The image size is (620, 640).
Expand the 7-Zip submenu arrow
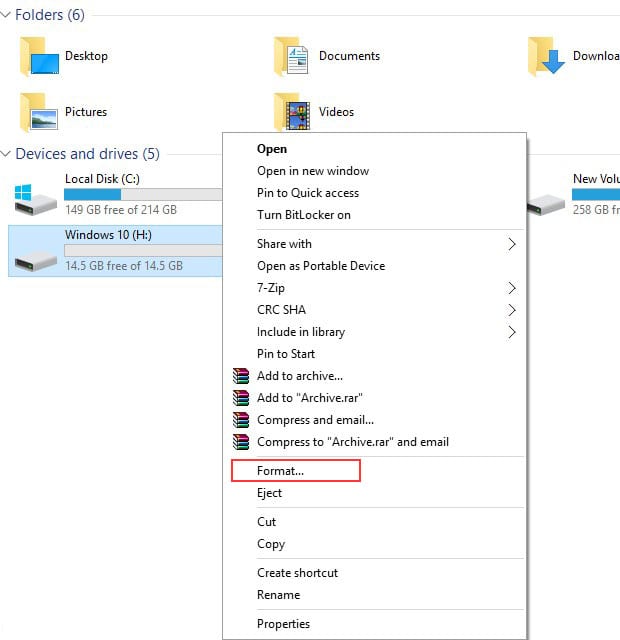(x=512, y=288)
